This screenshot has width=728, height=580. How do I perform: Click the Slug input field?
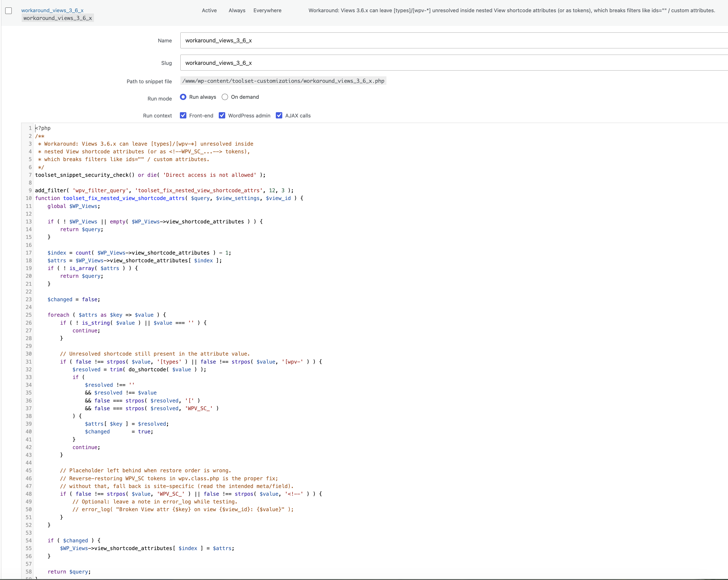pyautogui.click(x=454, y=63)
